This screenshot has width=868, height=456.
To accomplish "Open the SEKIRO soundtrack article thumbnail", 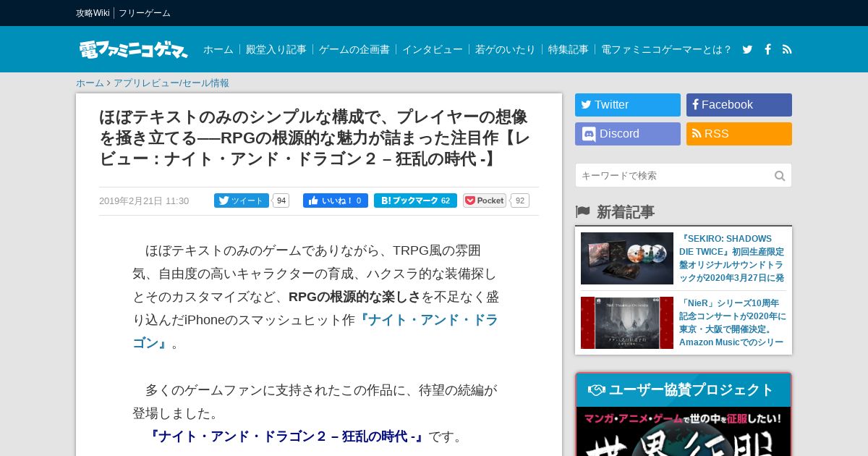I will click(x=627, y=258).
